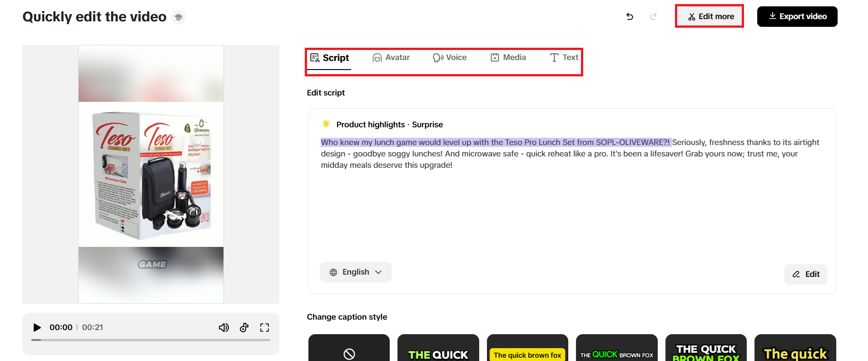868x361 pixels.
Task: Expand the English language dropdown
Action: (x=356, y=272)
